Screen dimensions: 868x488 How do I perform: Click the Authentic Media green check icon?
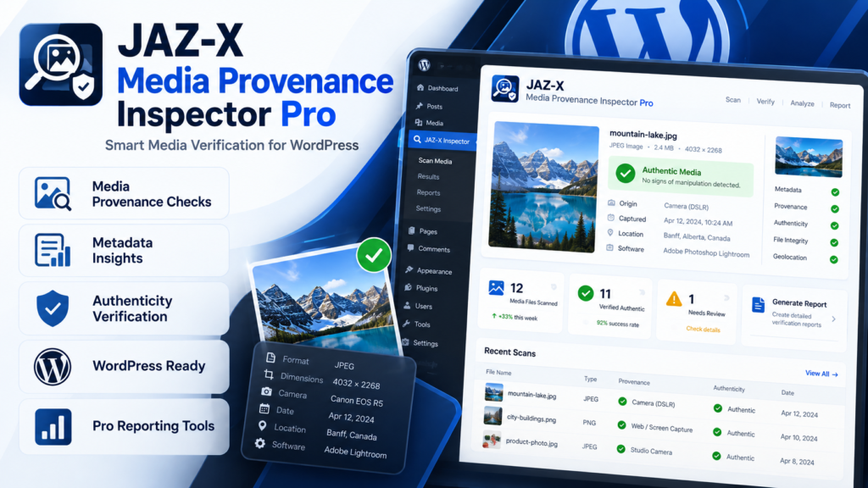click(626, 173)
